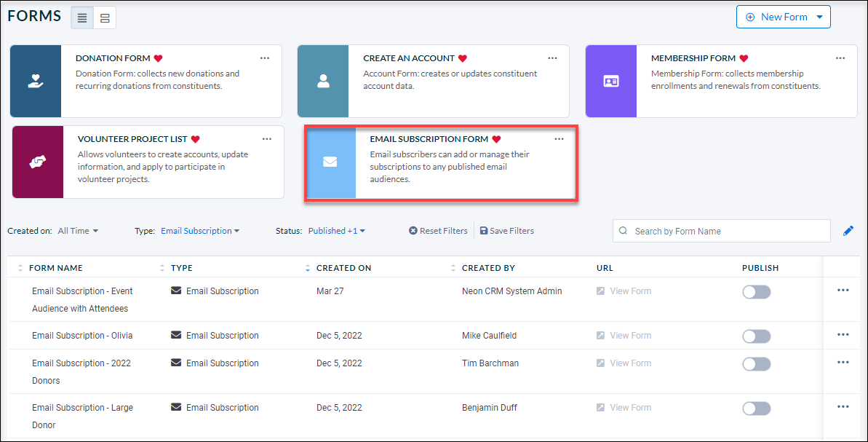Click the Email Subscription Form envelope icon tile
Screen dimensions: 868x442
pos(330,162)
